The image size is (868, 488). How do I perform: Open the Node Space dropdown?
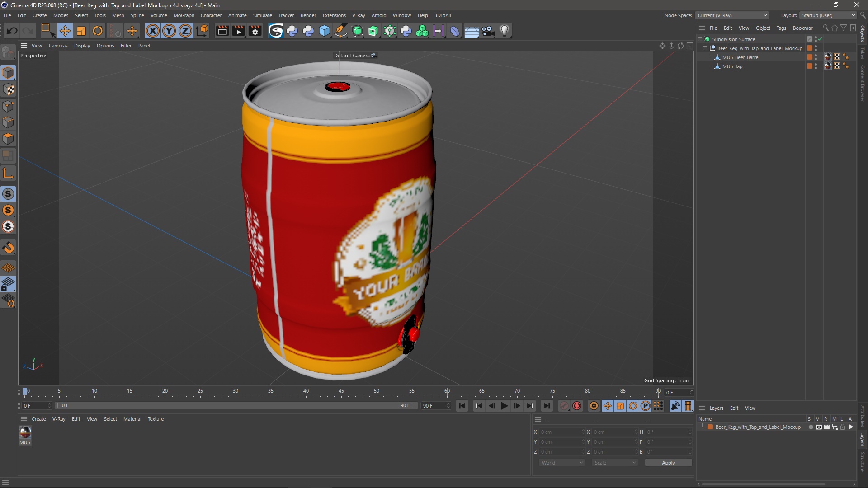pyautogui.click(x=731, y=15)
